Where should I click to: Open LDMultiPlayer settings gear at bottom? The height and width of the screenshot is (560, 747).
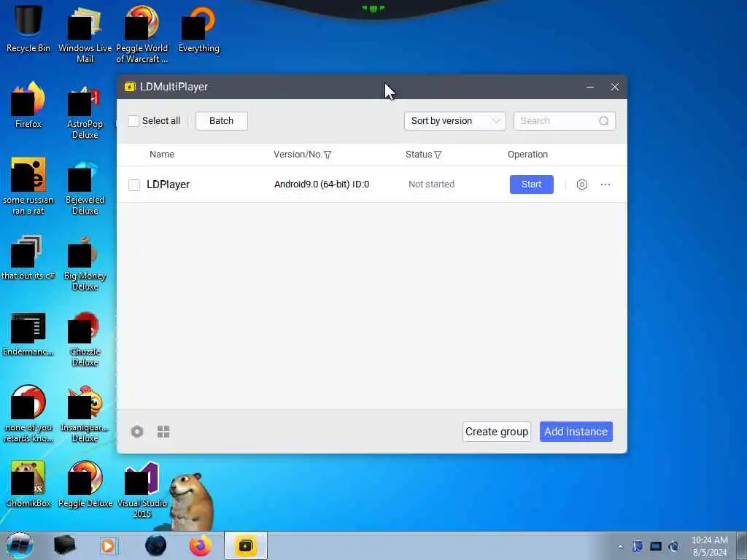[x=137, y=432]
